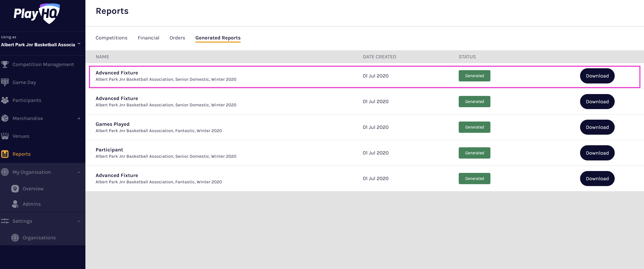This screenshot has height=269, width=644.
Task: Open the Albert Park organisation switcher dropdown
Action: (79, 44)
